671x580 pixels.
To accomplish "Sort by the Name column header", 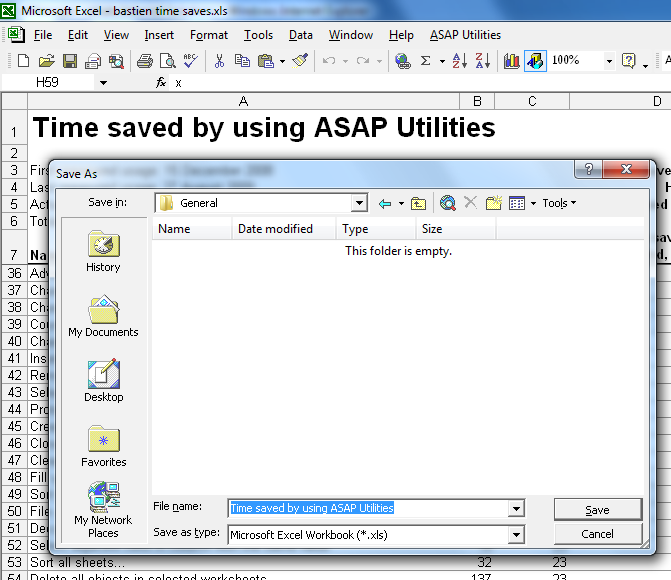I will (x=192, y=229).
